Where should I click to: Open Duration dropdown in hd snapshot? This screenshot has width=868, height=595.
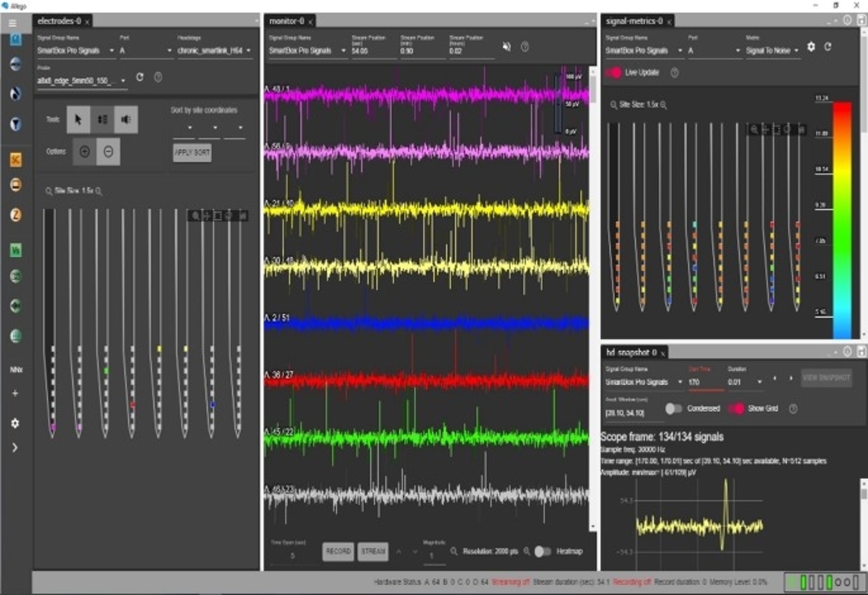tap(745, 382)
